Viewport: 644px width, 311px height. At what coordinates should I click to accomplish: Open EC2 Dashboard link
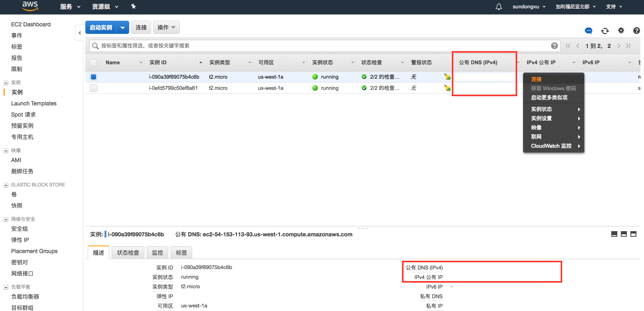click(x=31, y=24)
